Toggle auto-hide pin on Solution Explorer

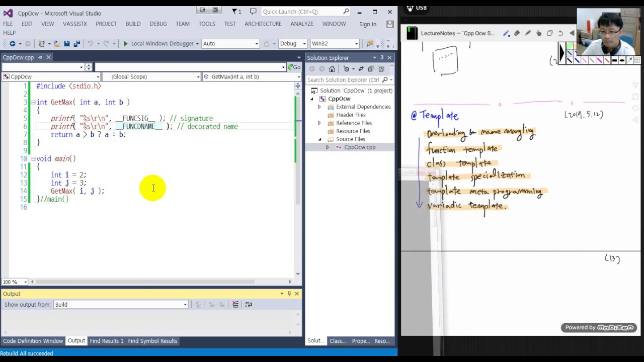[382, 58]
